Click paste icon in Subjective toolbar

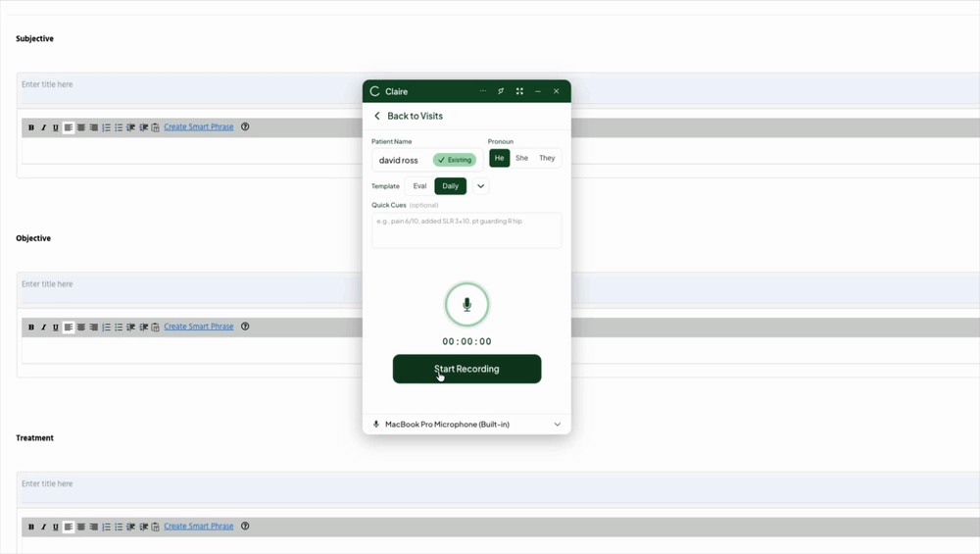click(x=156, y=127)
